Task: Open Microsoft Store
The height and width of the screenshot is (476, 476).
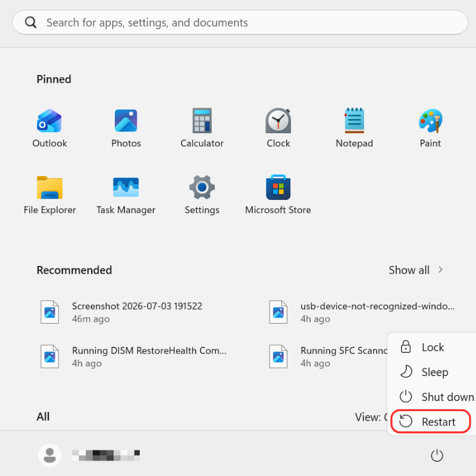Action: point(278,195)
